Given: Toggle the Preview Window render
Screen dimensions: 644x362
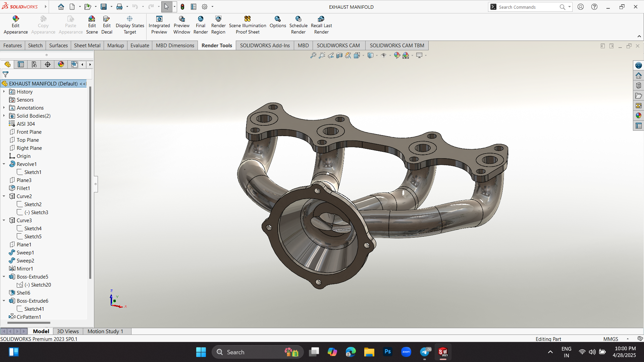Looking at the screenshot, I should pyautogui.click(x=181, y=19).
